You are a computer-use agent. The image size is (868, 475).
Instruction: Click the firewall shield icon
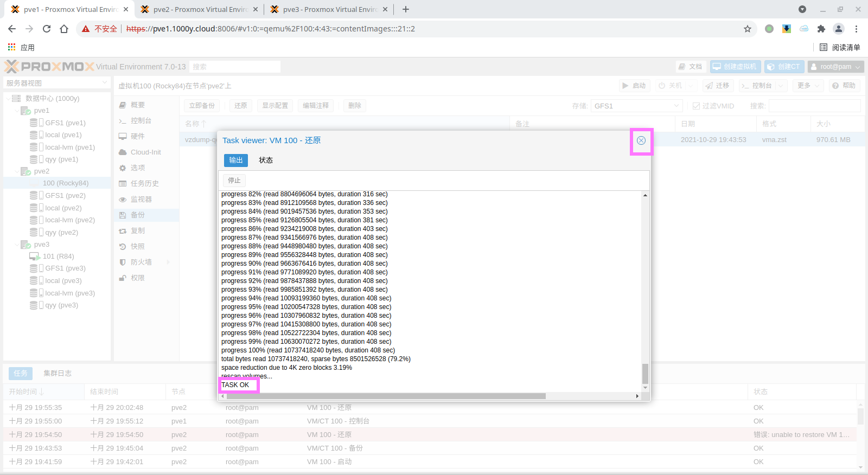pyautogui.click(x=123, y=262)
